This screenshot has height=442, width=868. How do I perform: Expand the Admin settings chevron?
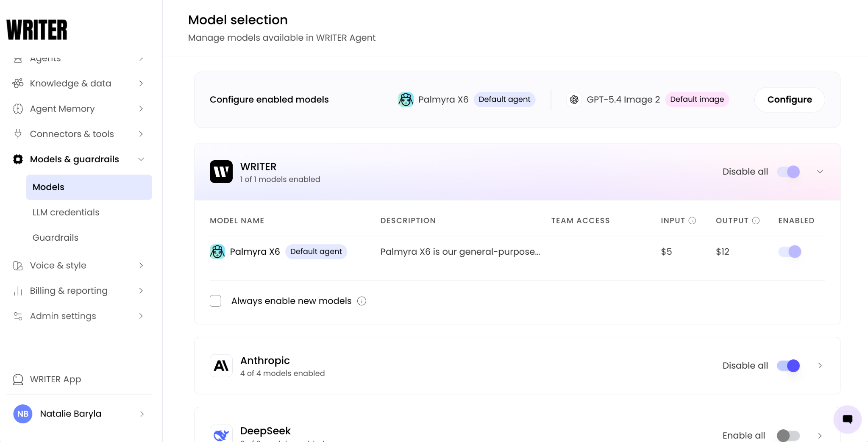pos(141,316)
